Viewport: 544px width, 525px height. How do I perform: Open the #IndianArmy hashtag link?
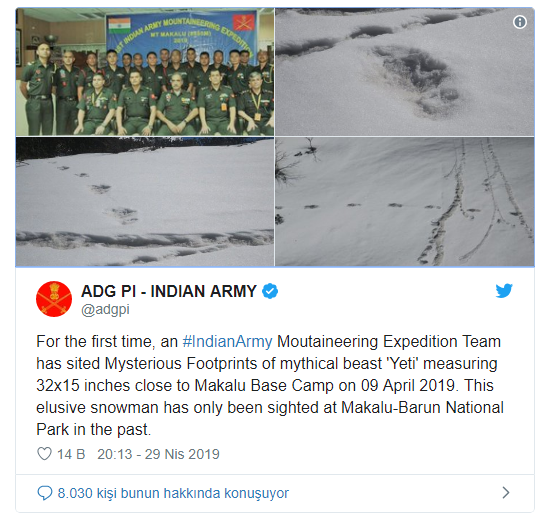tap(228, 341)
